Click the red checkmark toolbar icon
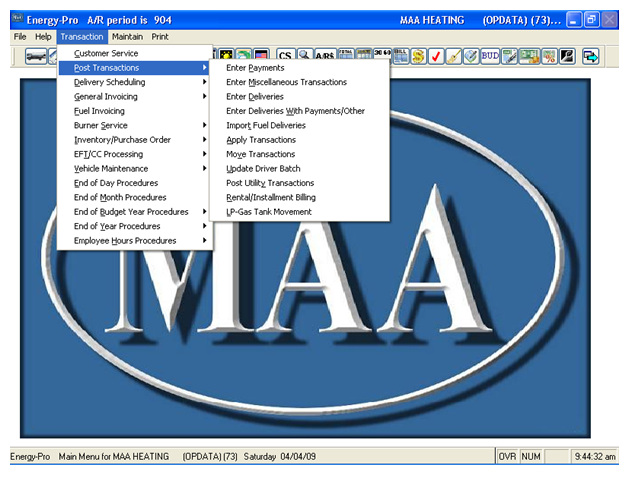 pos(436,56)
